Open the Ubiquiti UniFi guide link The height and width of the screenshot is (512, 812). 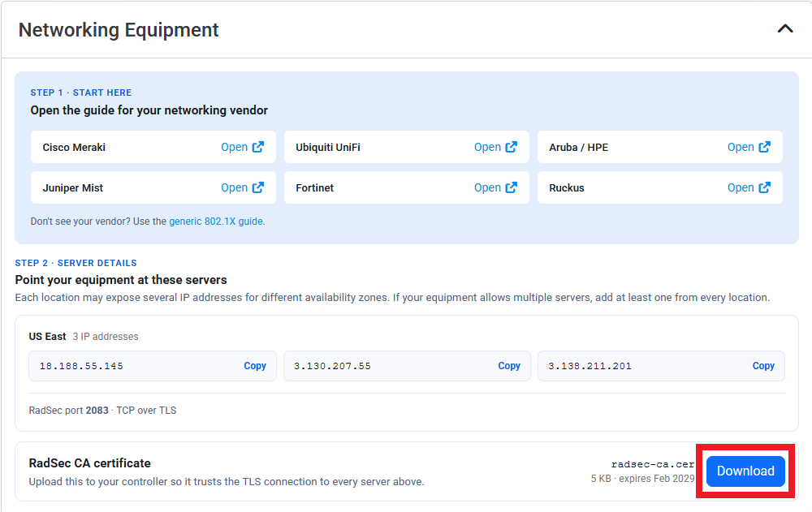click(487, 147)
